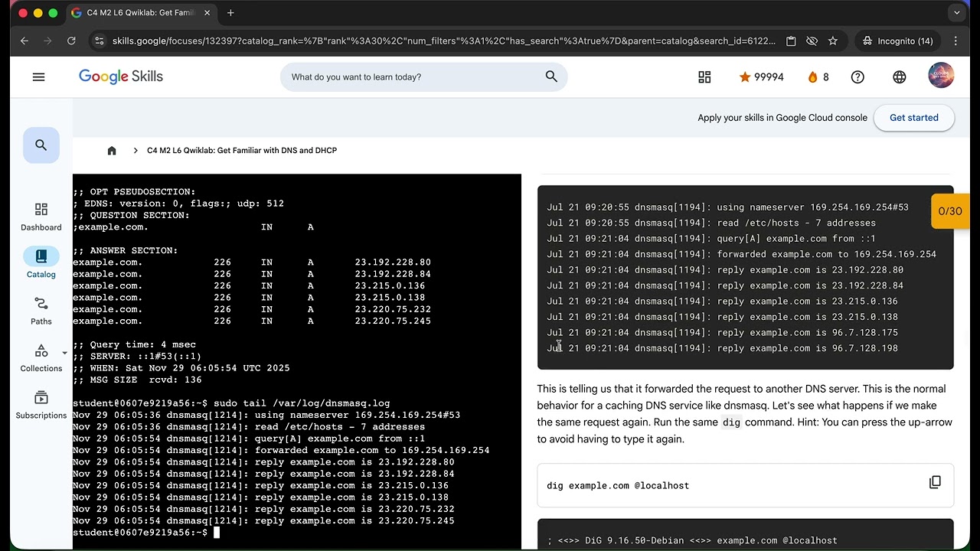This screenshot has width=980, height=551.
Task: Open the help question mark icon
Action: click(x=857, y=77)
